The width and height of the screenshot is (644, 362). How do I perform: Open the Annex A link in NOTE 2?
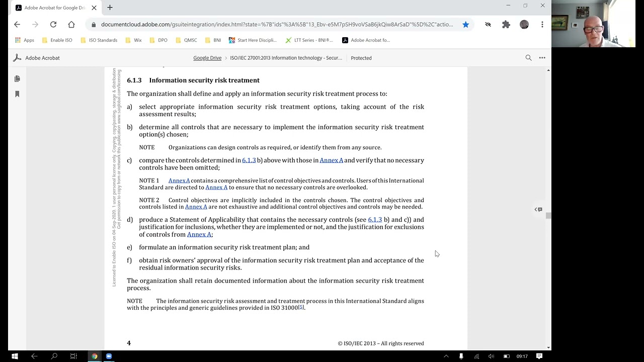(196, 207)
